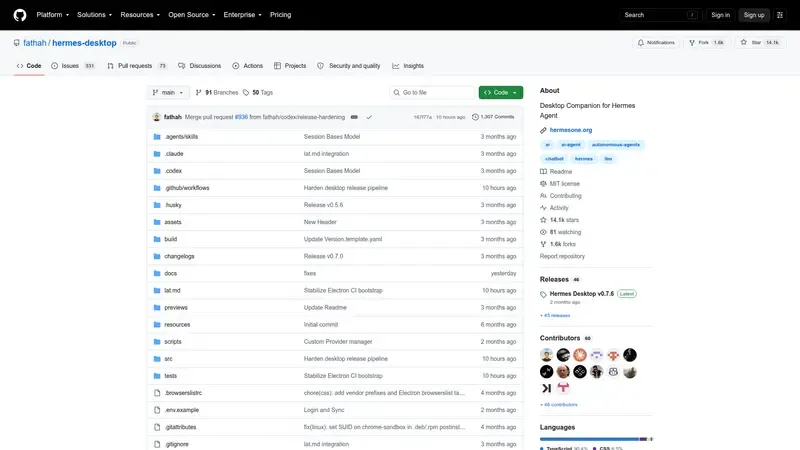Open Hermes Desktop v0.7.6 release

point(582,294)
